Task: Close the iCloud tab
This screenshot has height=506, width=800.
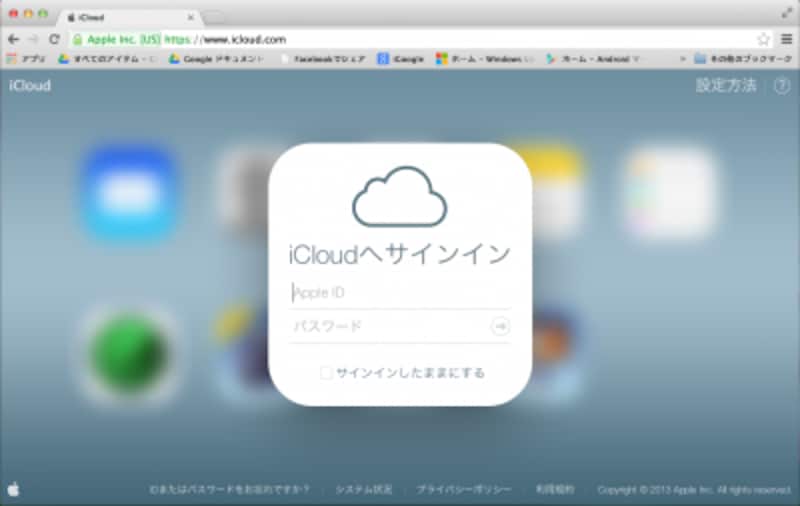Action: click(x=191, y=17)
